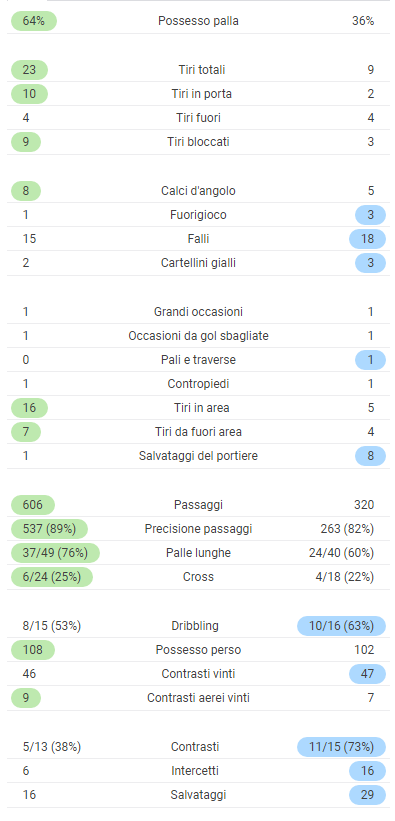The height and width of the screenshot is (821, 395).
Task: Click the 64% possession badge
Action: (x=34, y=21)
